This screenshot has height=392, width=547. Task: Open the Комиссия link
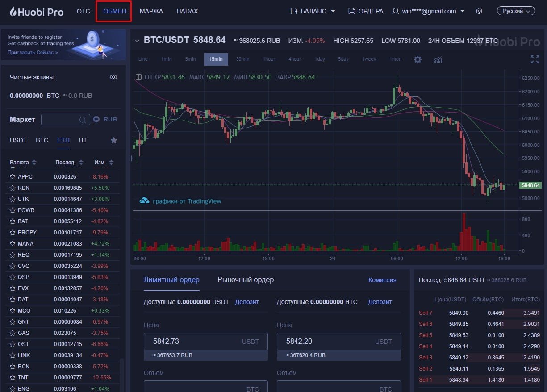coord(382,279)
